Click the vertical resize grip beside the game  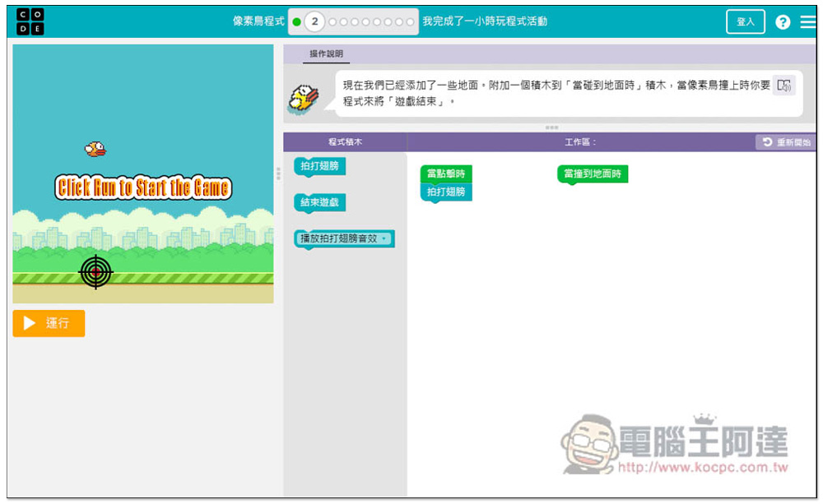point(279,173)
